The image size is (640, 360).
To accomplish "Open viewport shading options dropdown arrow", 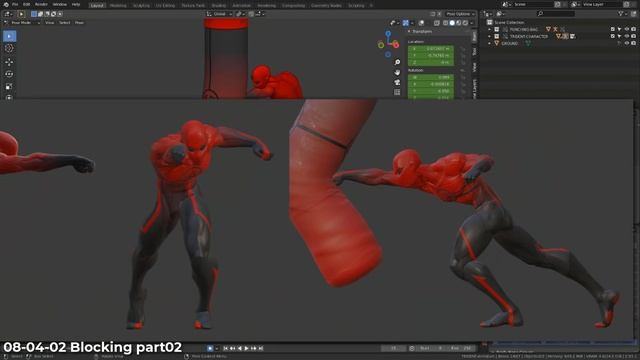I will pos(471,23).
